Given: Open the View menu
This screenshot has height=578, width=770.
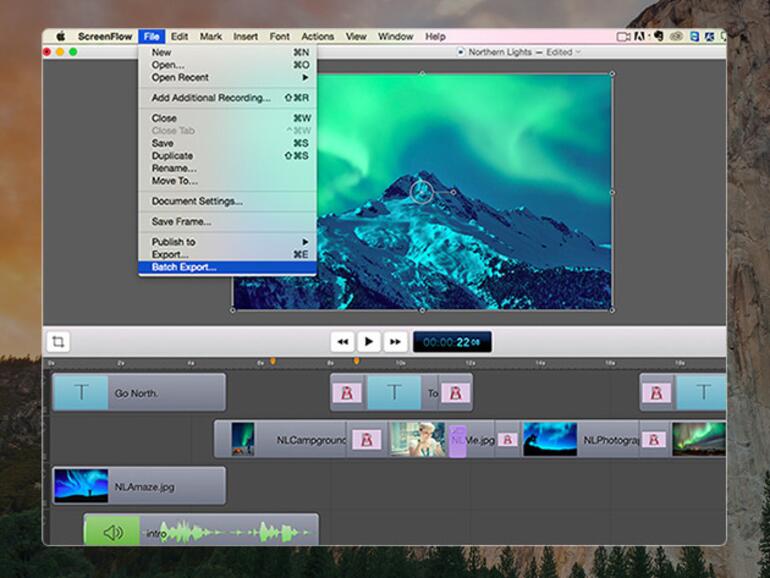Looking at the screenshot, I should pyautogui.click(x=356, y=36).
